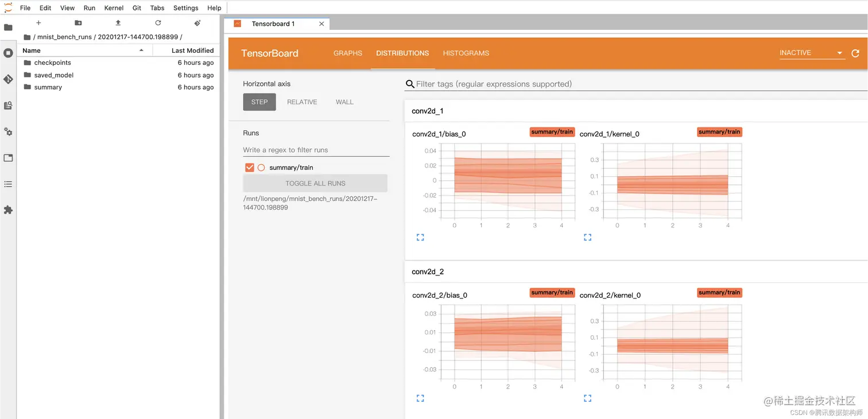This screenshot has width=868, height=419.
Task: Open the Settings menu
Action: 185,8
